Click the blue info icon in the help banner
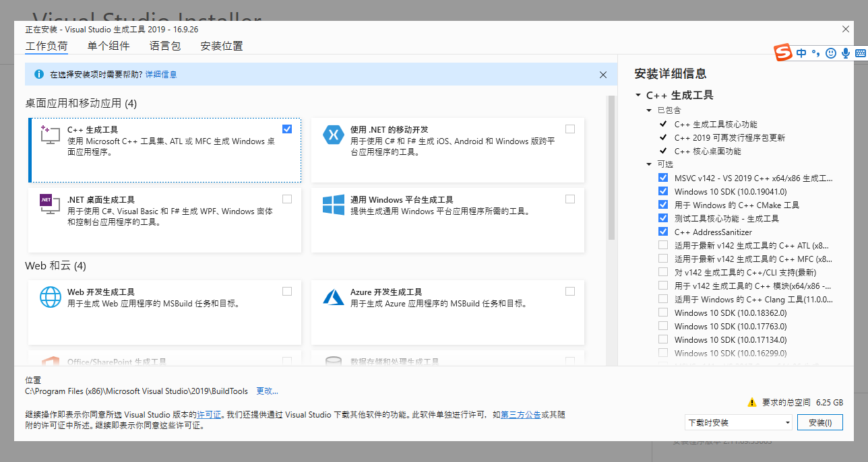 (39, 74)
